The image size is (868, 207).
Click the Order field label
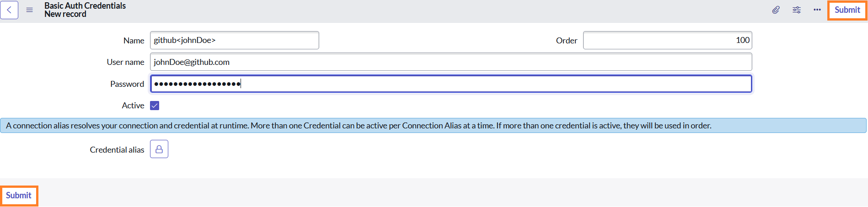pyautogui.click(x=567, y=41)
